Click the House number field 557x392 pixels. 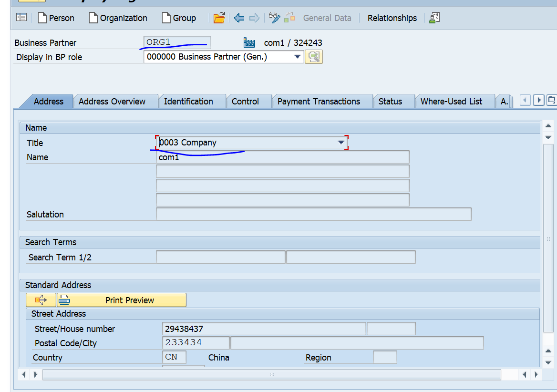(x=391, y=329)
